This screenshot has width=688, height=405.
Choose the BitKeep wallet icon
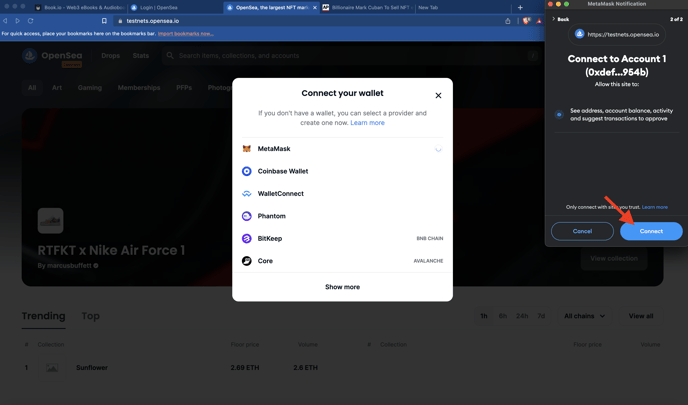[x=247, y=238]
